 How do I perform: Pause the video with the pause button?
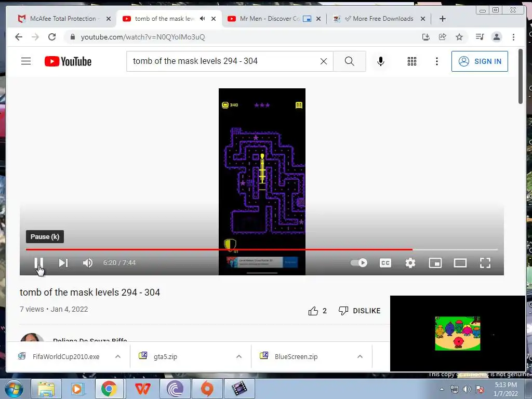coord(38,262)
